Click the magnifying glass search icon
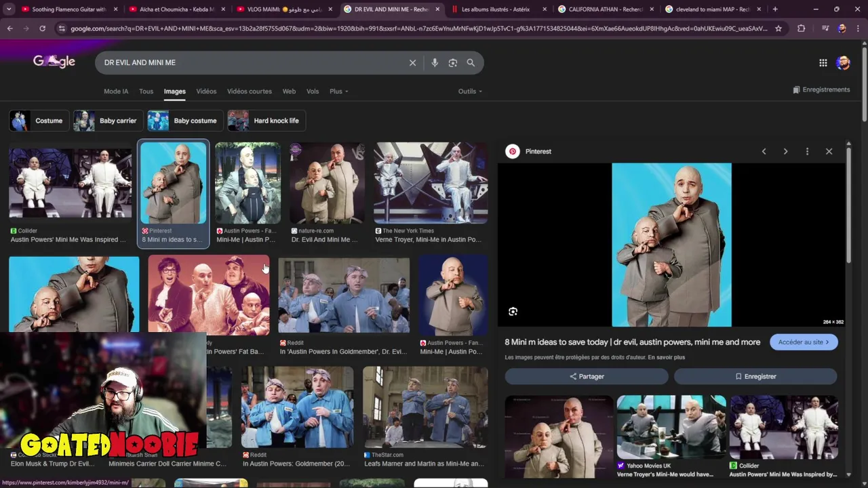 pyautogui.click(x=471, y=62)
